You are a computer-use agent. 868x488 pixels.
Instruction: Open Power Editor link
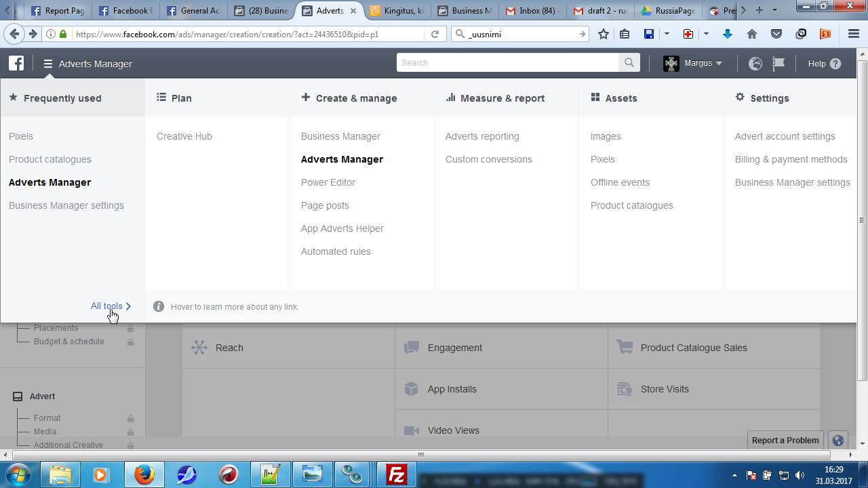328,182
